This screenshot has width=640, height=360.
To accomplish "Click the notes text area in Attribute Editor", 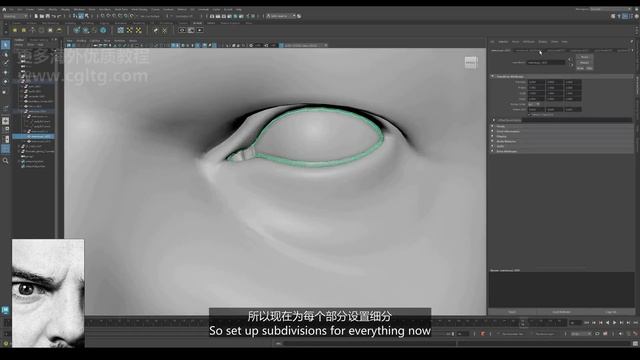I will click(x=562, y=290).
